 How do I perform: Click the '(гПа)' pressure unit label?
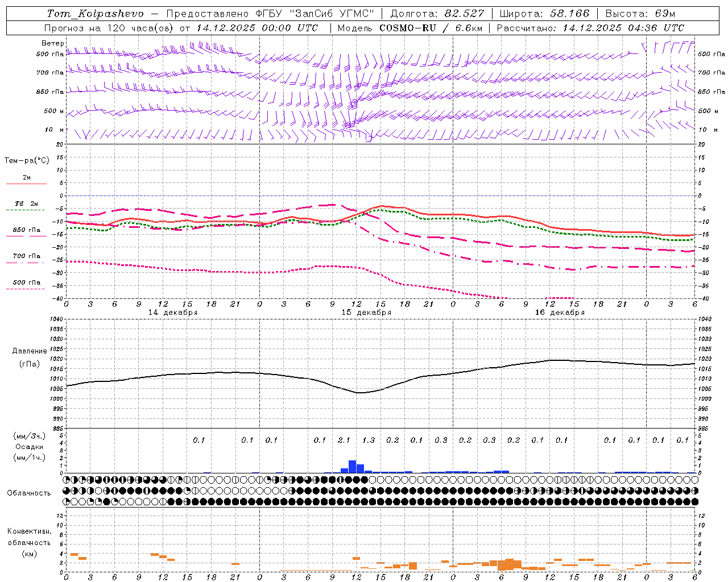30,364
